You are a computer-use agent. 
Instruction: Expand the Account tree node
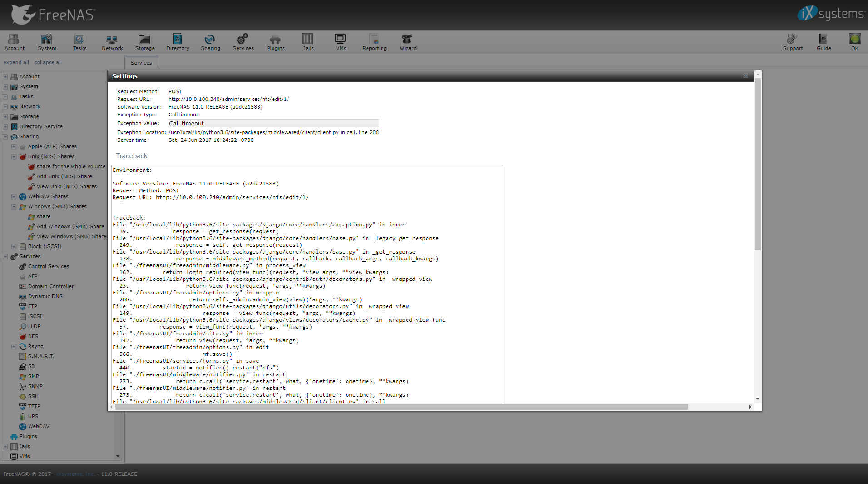click(x=5, y=76)
